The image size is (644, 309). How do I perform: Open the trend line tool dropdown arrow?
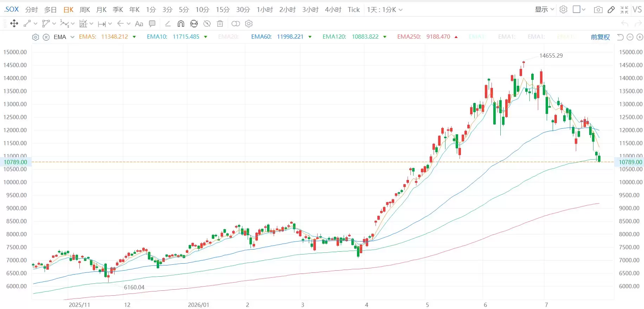point(35,24)
